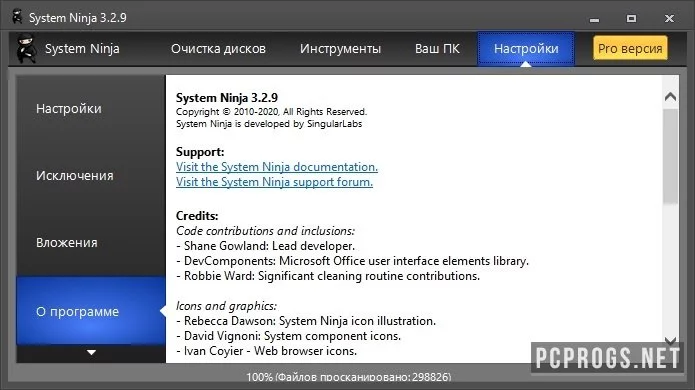The height and width of the screenshot is (390, 695).
Task: Click the vertical scrollbar thumb
Action: [671, 156]
